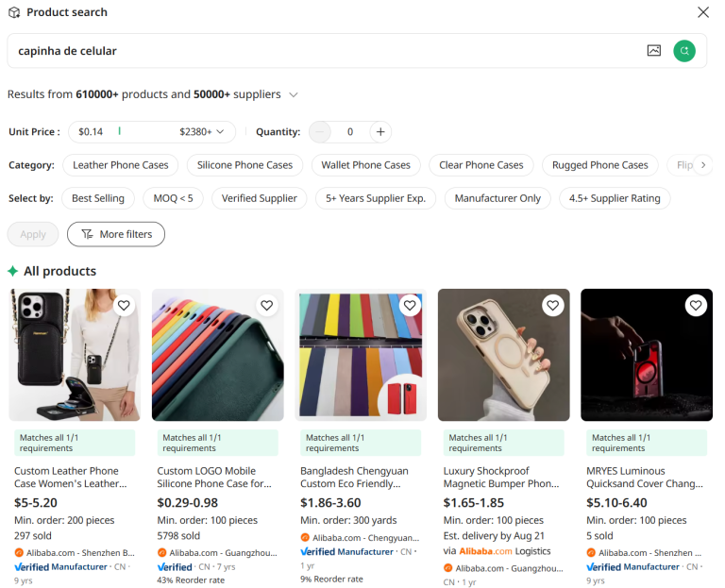The height and width of the screenshot is (588, 725).
Task: Open the leather crossbody phone case image
Action: click(75, 355)
